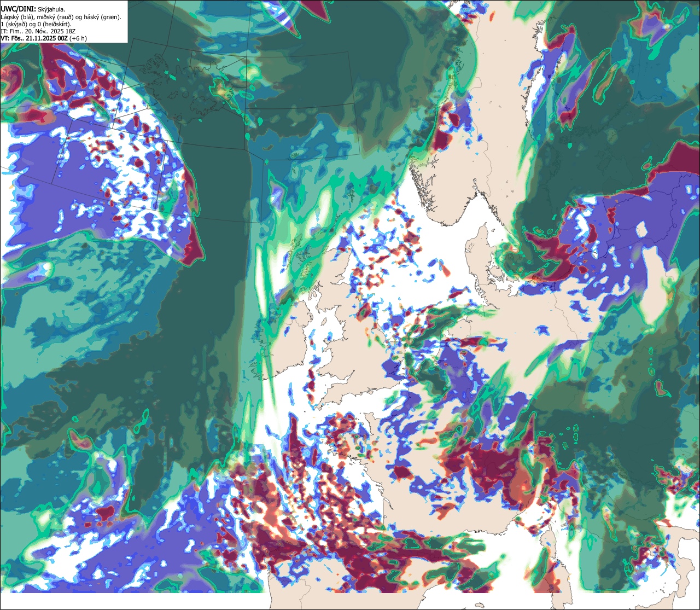Click the "UWC/DINI: Skýjahula." title text
This screenshot has width=700, height=610.
pyautogui.click(x=33, y=9)
